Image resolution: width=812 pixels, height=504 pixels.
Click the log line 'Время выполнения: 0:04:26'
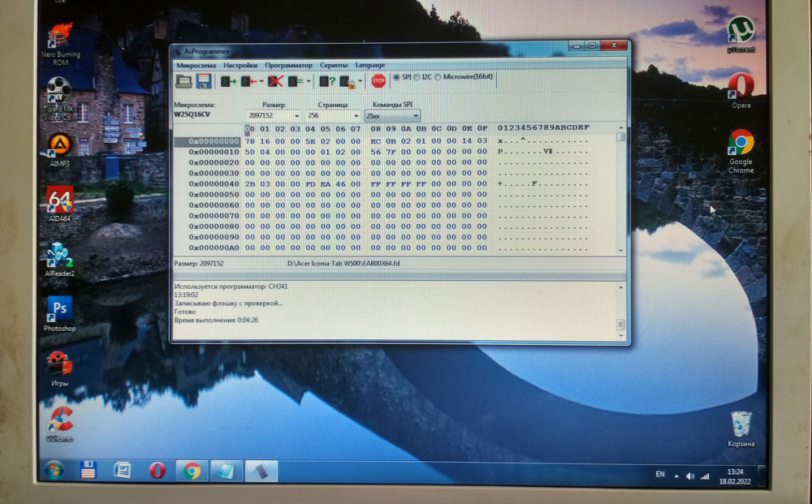[x=216, y=321]
